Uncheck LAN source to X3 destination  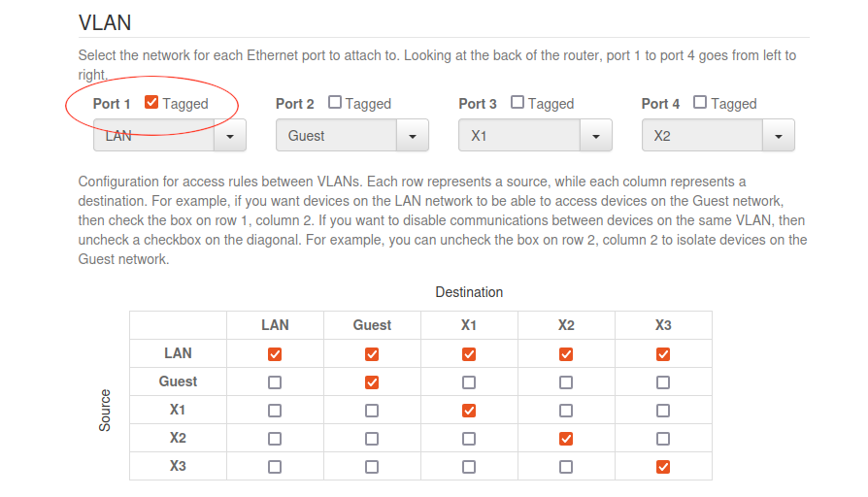(663, 354)
